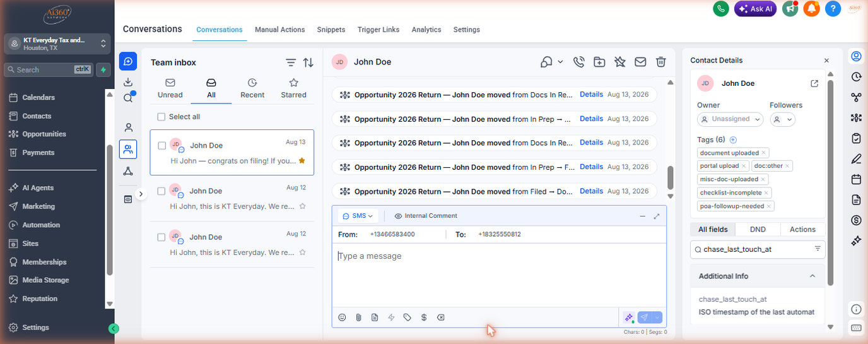Click the left sidebar Search box
This screenshot has width=868, height=344.
49,69
